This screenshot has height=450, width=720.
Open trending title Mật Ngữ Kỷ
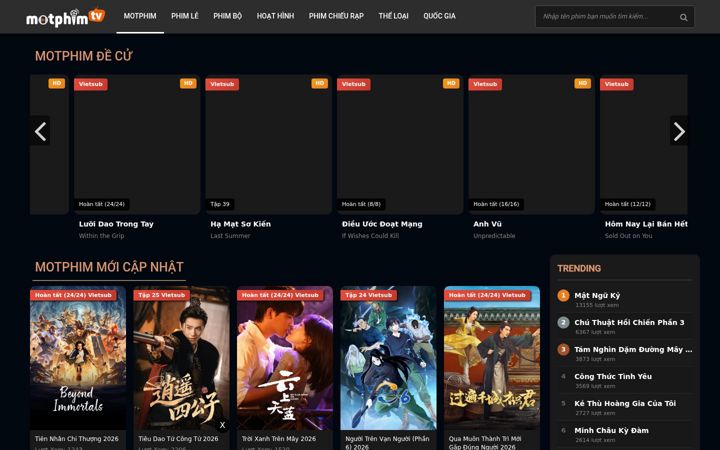click(x=597, y=295)
